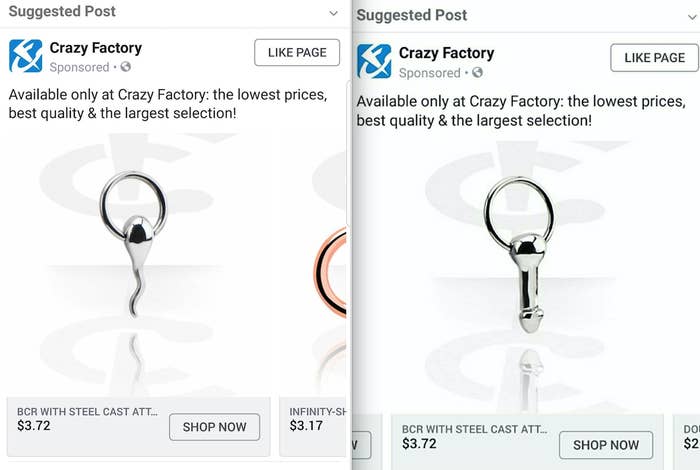Click the Sponsored label in the left post

pyautogui.click(x=79, y=67)
